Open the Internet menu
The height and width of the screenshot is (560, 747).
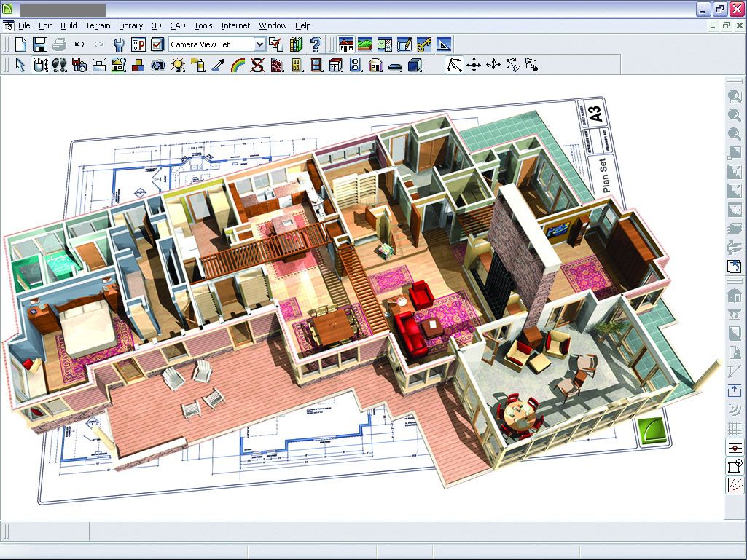(235, 25)
